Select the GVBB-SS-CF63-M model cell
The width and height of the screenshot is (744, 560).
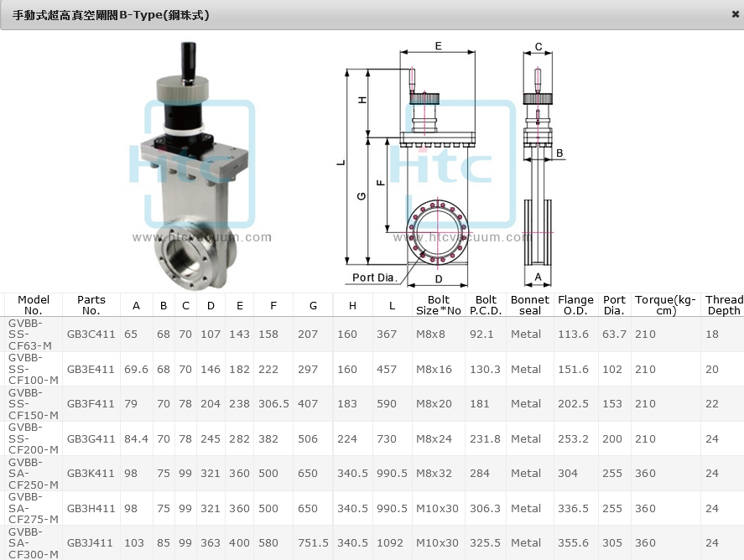(31, 334)
